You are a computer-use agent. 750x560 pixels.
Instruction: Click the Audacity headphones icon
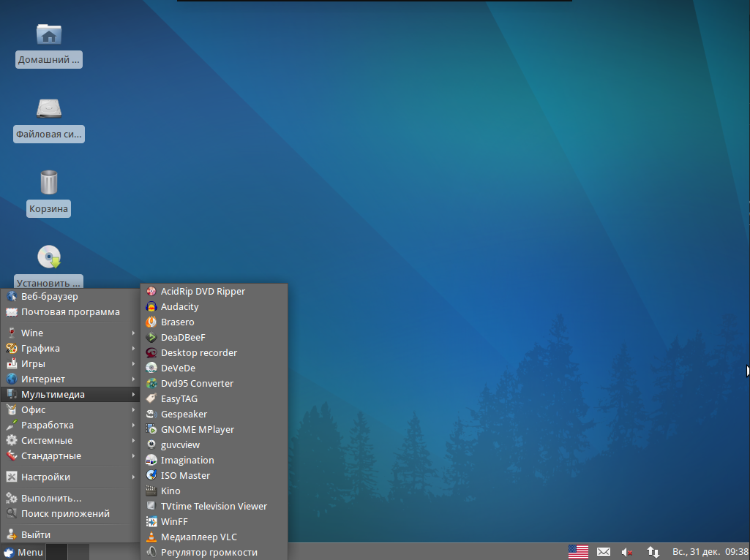[151, 307]
